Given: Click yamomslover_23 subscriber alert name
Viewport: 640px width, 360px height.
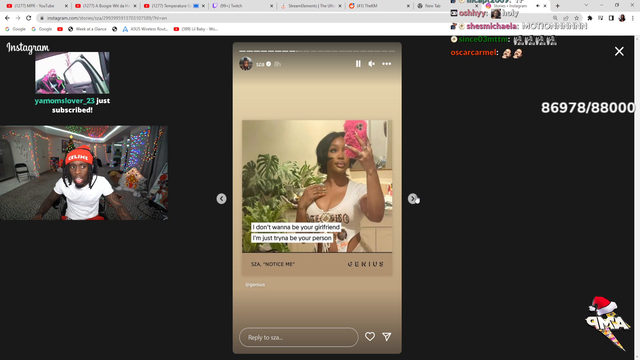Looking at the screenshot, I should [64, 101].
